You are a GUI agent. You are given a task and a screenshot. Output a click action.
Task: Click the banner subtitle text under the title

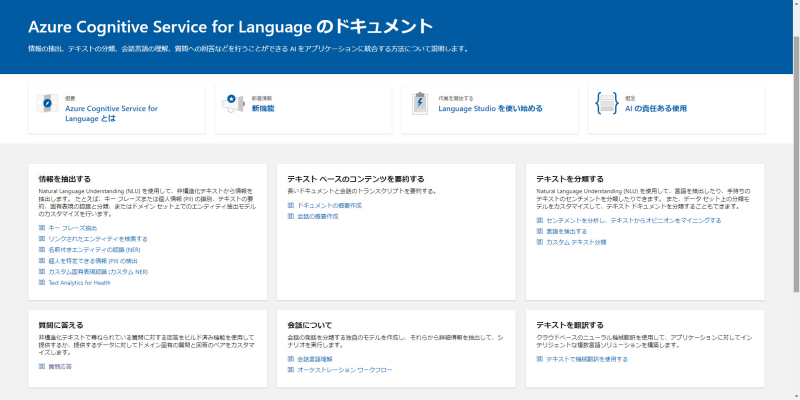point(248,49)
